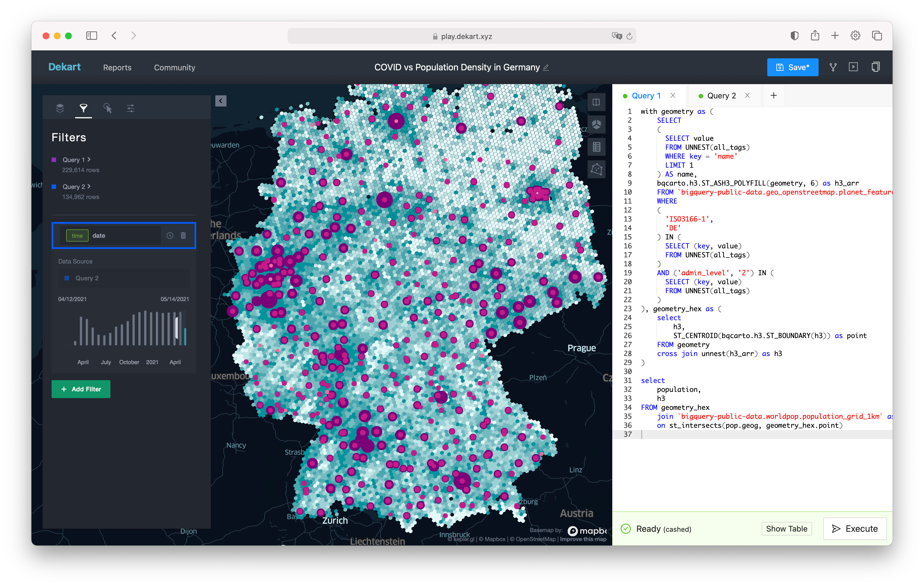Click the view mode play icon
Viewport: 924px width, 587px height.
(853, 67)
